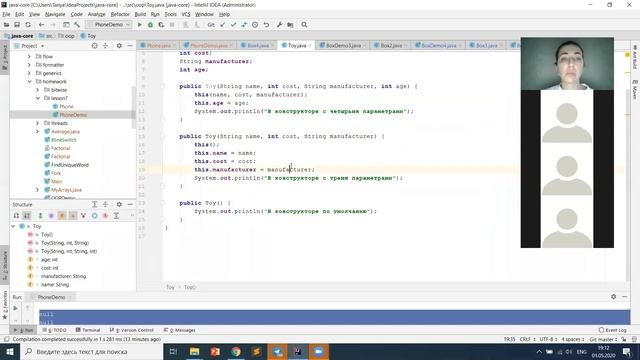Expand the bitwise folder
This screenshot has width=640, height=360.
pyautogui.click(x=38, y=90)
